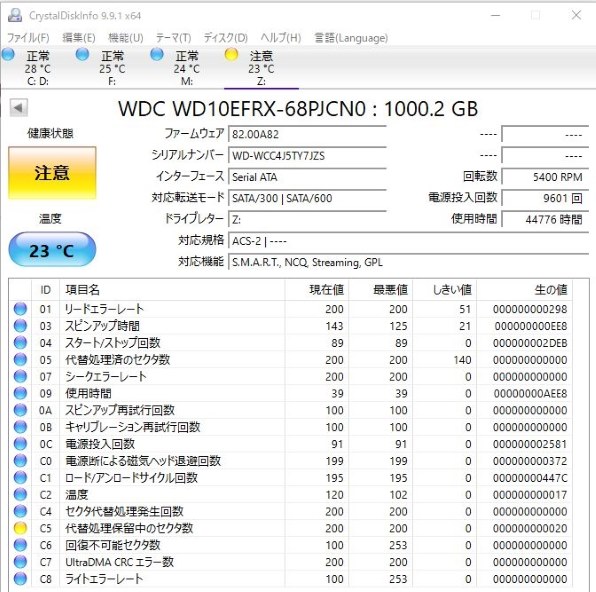Select the M: drive tab
The width and height of the screenshot is (596, 592).
pyautogui.click(x=187, y=68)
